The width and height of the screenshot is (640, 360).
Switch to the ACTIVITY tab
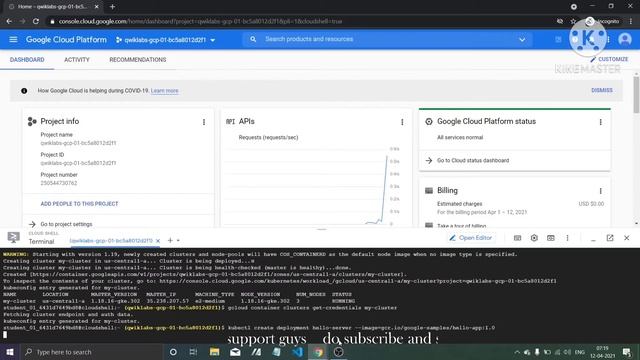coord(77,60)
